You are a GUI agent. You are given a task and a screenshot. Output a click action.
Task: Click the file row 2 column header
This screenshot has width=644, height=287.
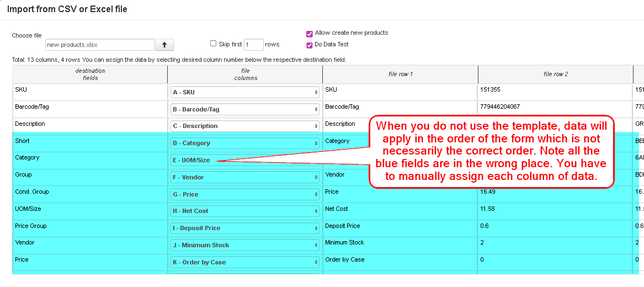[x=555, y=74]
